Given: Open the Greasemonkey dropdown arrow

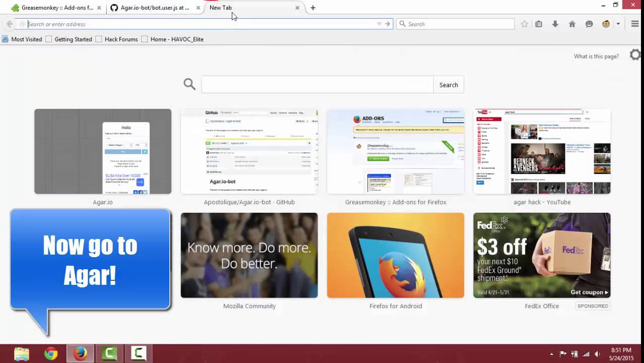Looking at the screenshot, I should 618,24.
